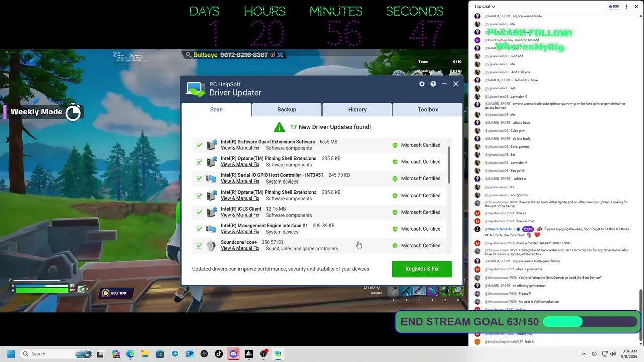Open network status in system tray
The width and height of the screenshot is (644, 362).
(605, 354)
